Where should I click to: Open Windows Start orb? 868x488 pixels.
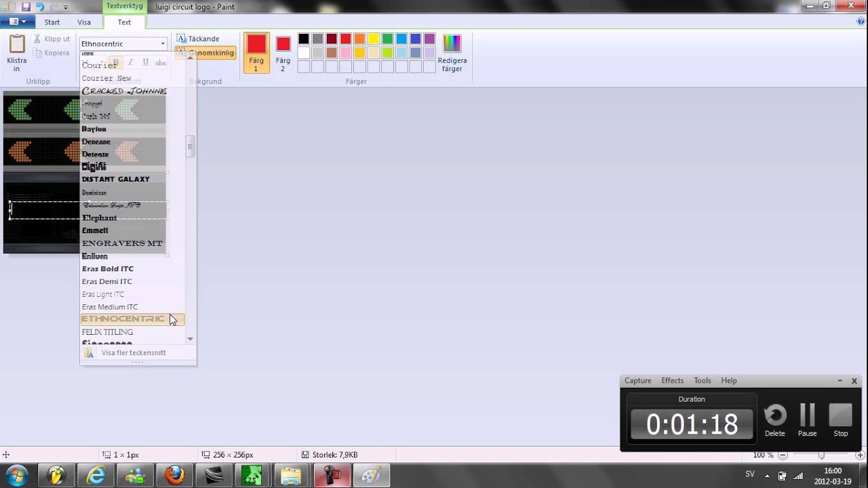pyautogui.click(x=16, y=476)
